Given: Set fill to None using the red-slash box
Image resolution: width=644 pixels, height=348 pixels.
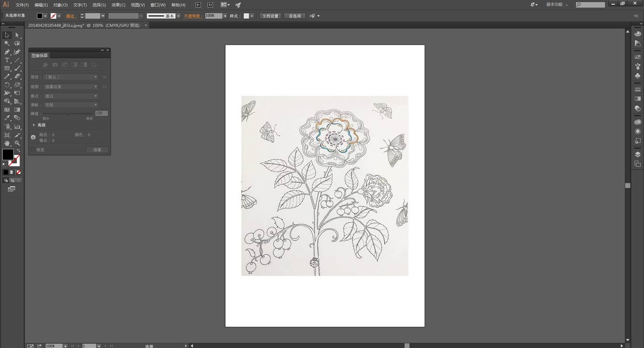Looking at the screenshot, I should [19, 172].
